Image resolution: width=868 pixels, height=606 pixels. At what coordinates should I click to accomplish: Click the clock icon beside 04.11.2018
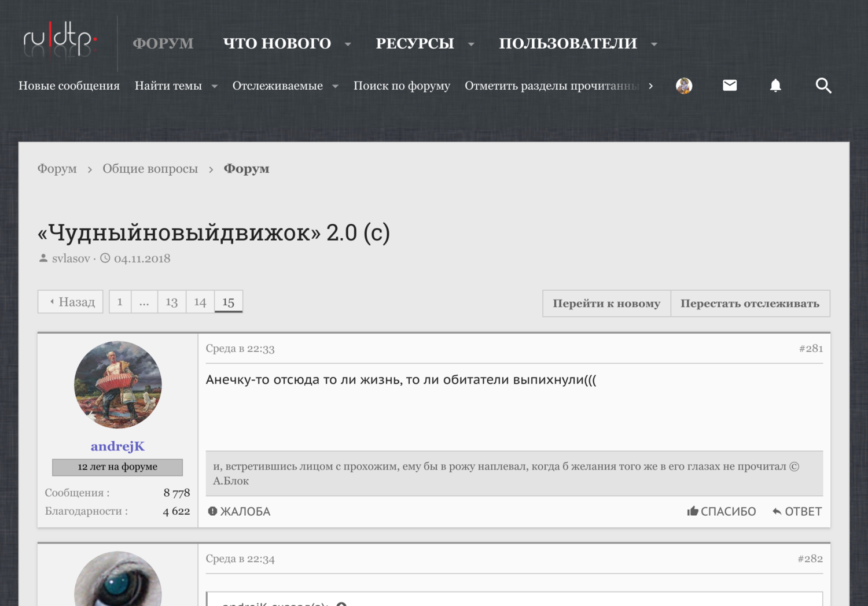(x=105, y=258)
